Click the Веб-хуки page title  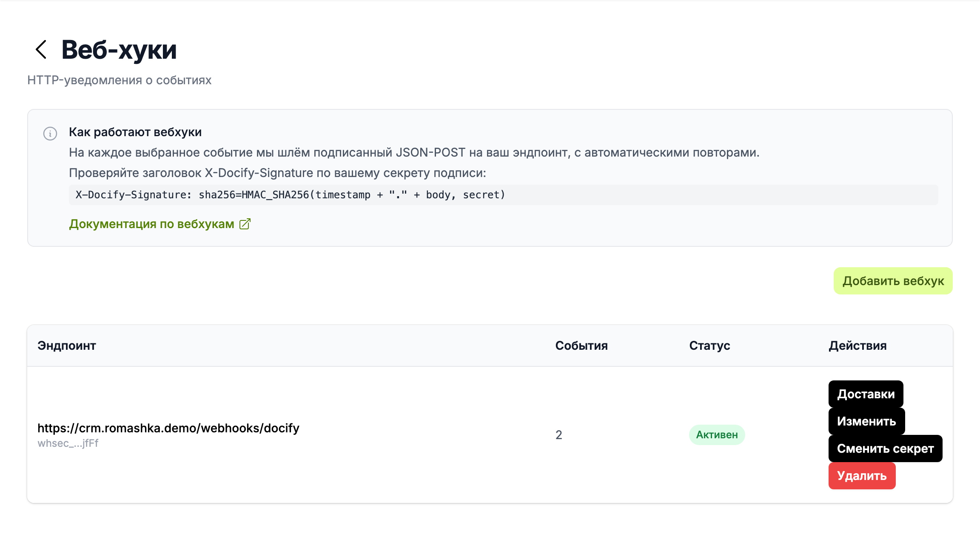119,50
